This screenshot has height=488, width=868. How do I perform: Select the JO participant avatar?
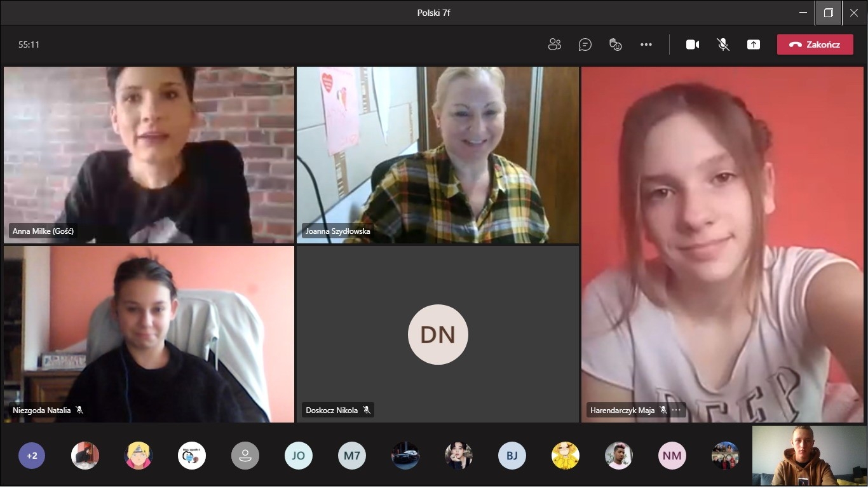[x=299, y=456]
